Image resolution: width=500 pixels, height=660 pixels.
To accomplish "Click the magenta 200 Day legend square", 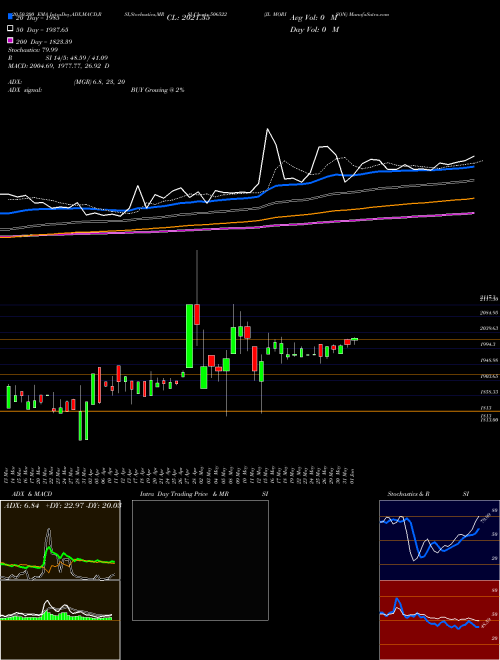I will 10,40.
